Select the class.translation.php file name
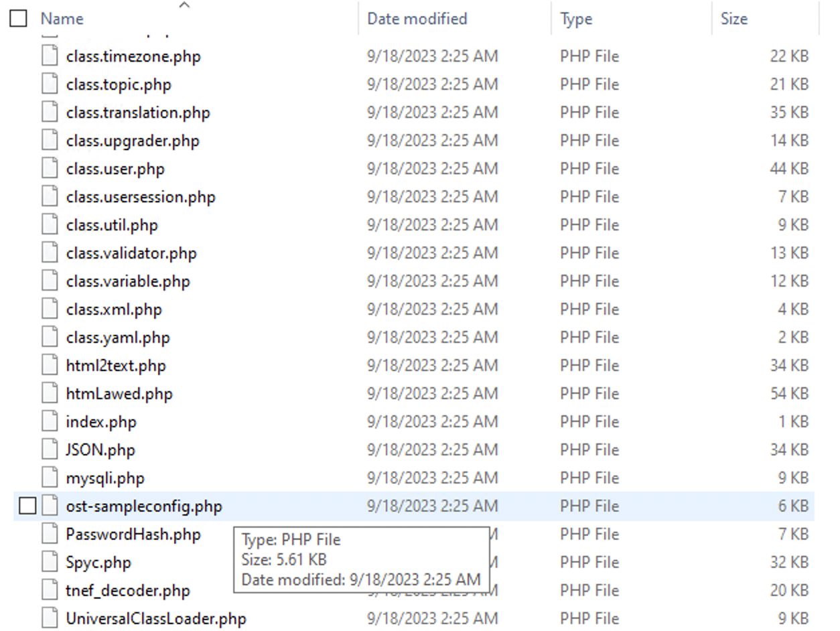The height and width of the screenshot is (631, 840). pos(138,113)
